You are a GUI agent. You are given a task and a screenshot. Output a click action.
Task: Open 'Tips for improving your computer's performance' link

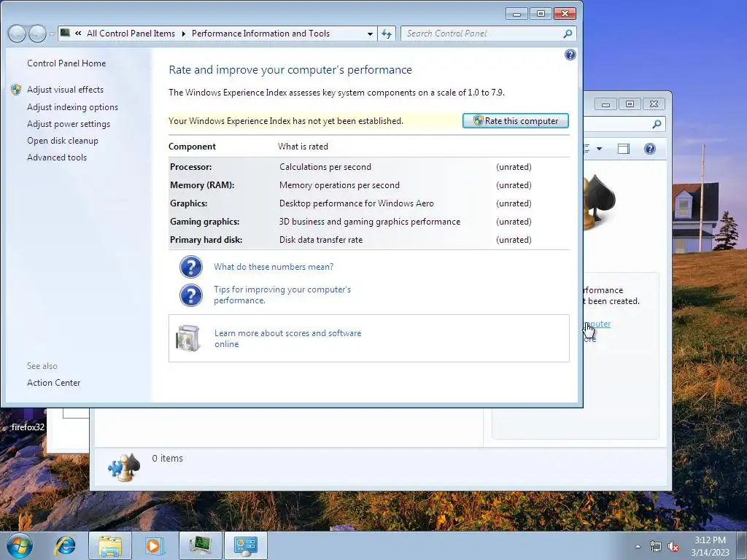pyautogui.click(x=282, y=295)
